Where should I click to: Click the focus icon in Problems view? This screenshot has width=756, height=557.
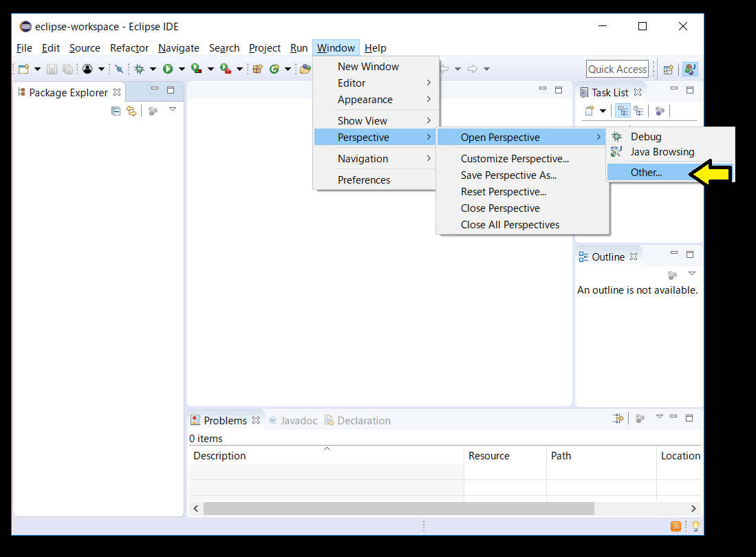point(640,419)
